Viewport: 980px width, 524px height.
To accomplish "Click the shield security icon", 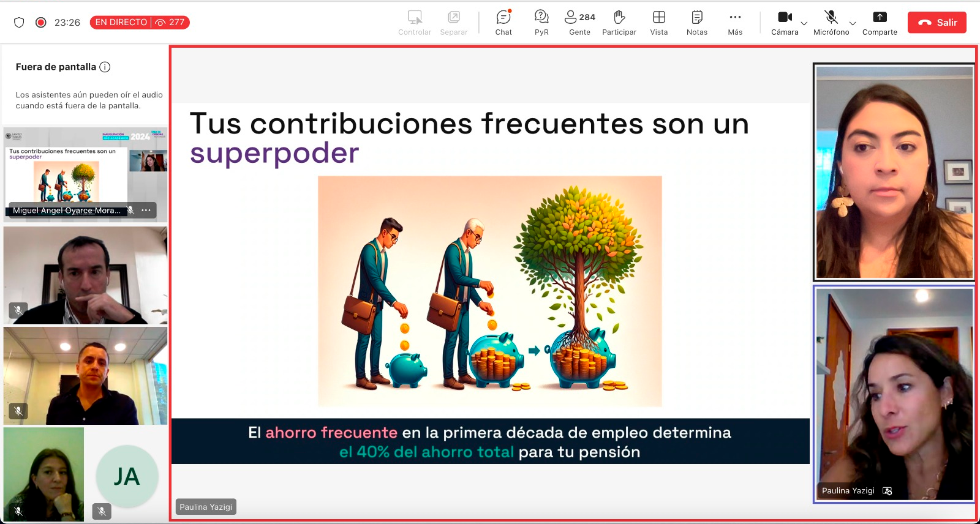I will coord(19,23).
